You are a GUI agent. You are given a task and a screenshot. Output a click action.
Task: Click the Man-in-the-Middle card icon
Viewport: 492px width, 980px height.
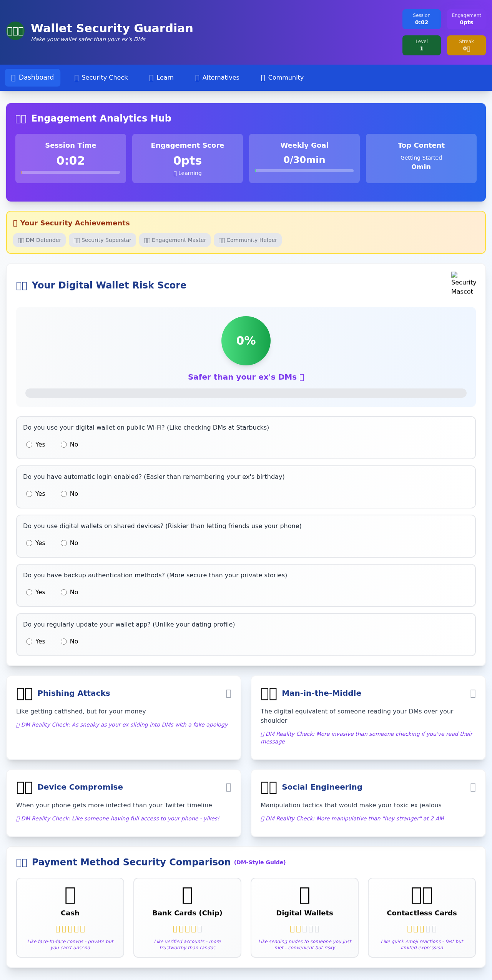pos(269,693)
